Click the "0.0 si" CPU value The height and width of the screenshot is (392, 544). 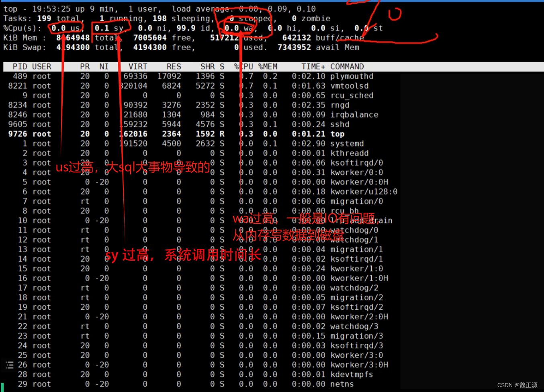325,28
